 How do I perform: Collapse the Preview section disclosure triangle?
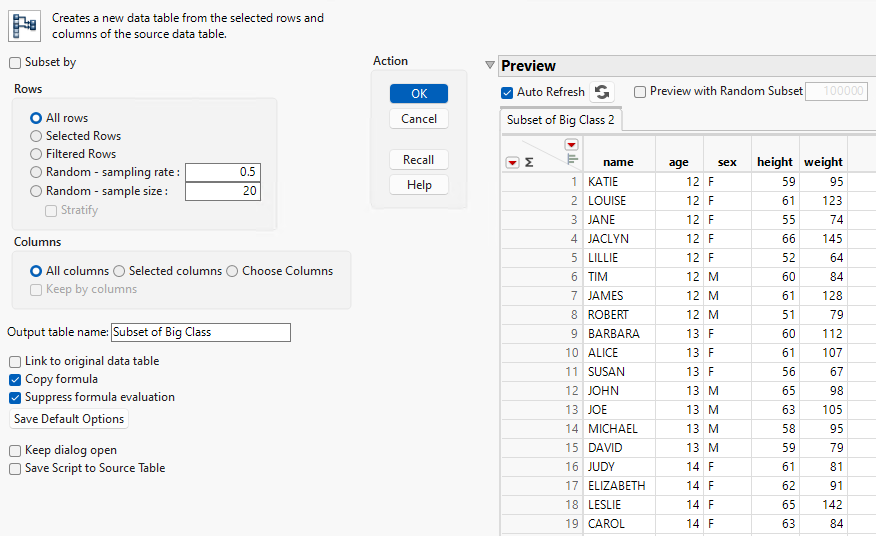point(489,66)
